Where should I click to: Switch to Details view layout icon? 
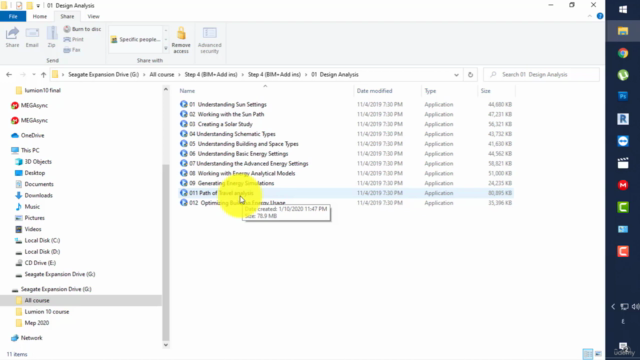pos(587,353)
